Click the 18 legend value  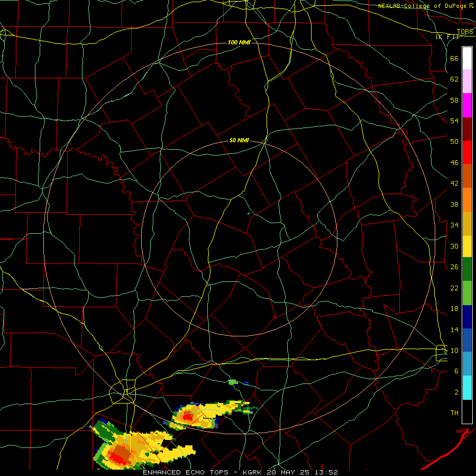[x=454, y=309]
